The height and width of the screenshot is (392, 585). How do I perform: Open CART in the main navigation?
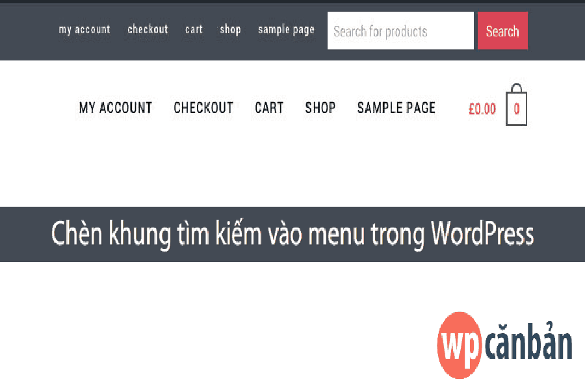tap(269, 108)
